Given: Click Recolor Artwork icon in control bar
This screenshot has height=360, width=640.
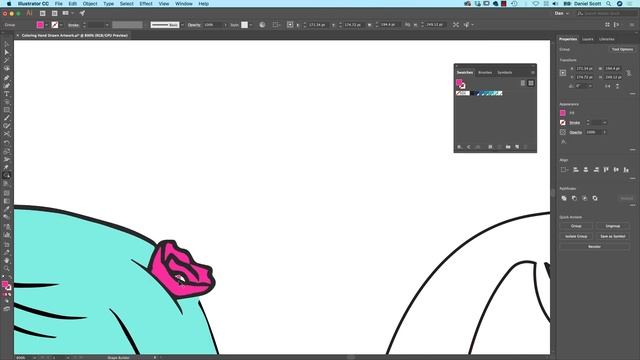Looking at the screenshot, I should click(262, 25).
